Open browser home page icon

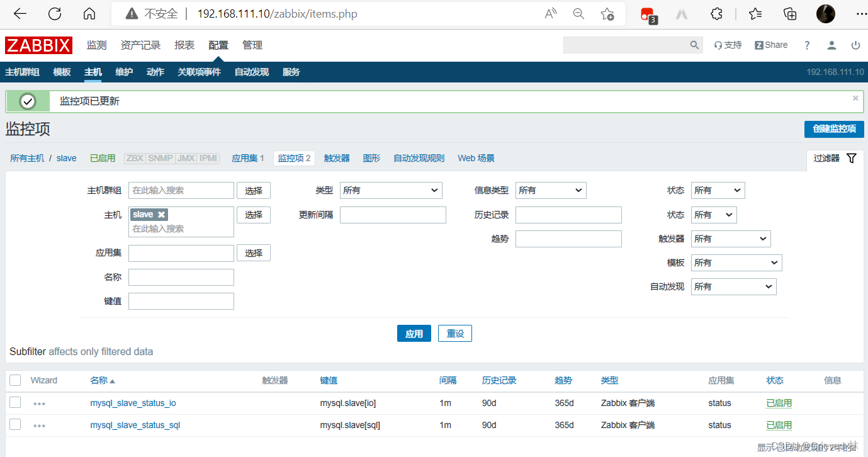pyautogui.click(x=89, y=14)
